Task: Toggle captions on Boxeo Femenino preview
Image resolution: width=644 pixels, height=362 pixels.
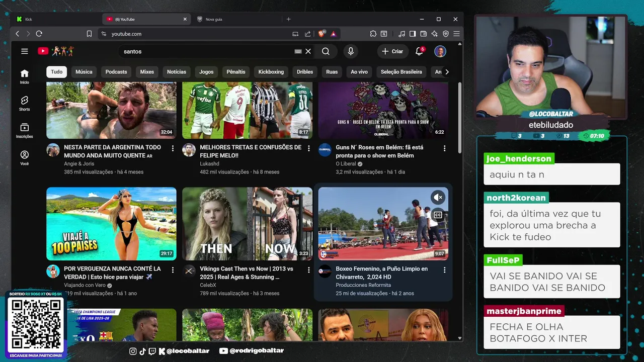Action: (438, 215)
